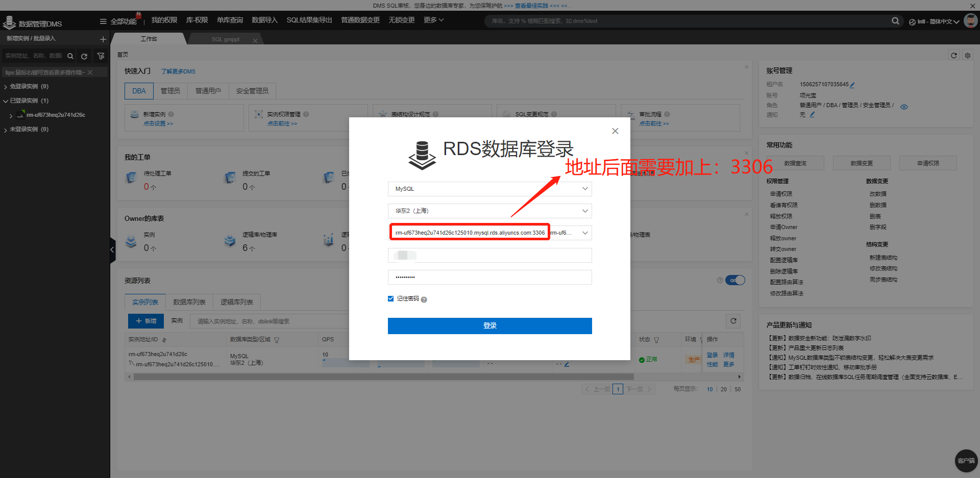Edit notification setting pencil icon
Viewport: 980px width, 478px height.
click(x=812, y=115)
